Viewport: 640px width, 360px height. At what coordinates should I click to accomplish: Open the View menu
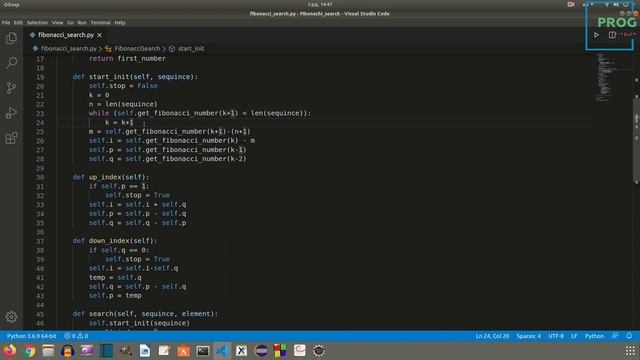(x=58, y=23)
